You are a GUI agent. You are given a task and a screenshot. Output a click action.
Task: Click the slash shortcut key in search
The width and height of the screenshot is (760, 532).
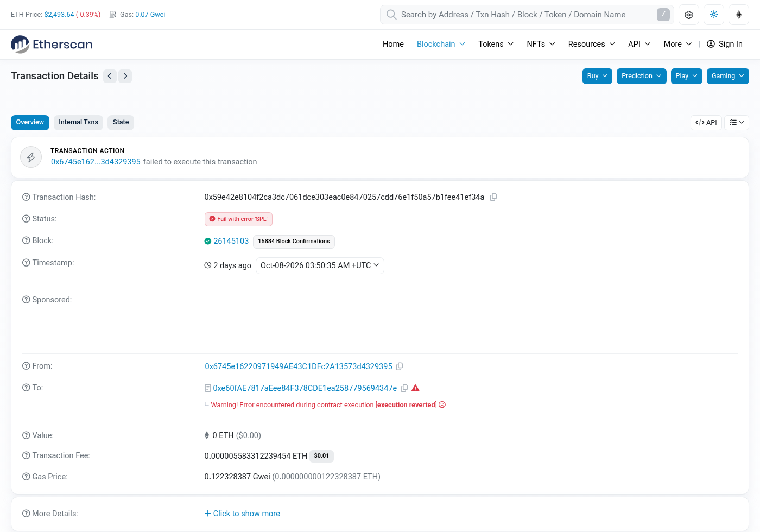click(x=663, y=15)
